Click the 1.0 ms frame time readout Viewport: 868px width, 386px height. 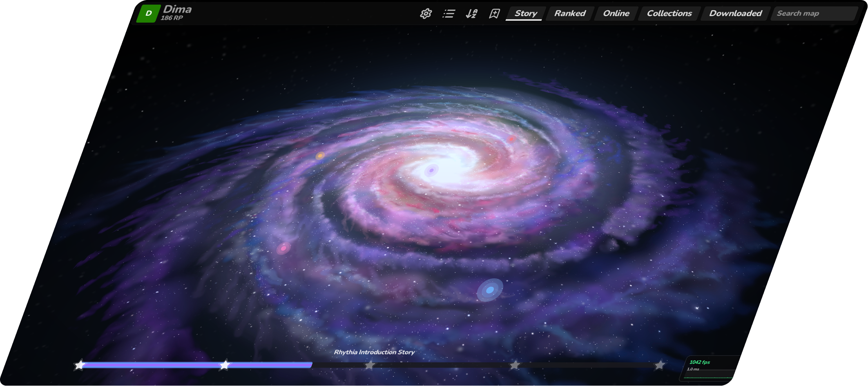(x=693, y=369)
